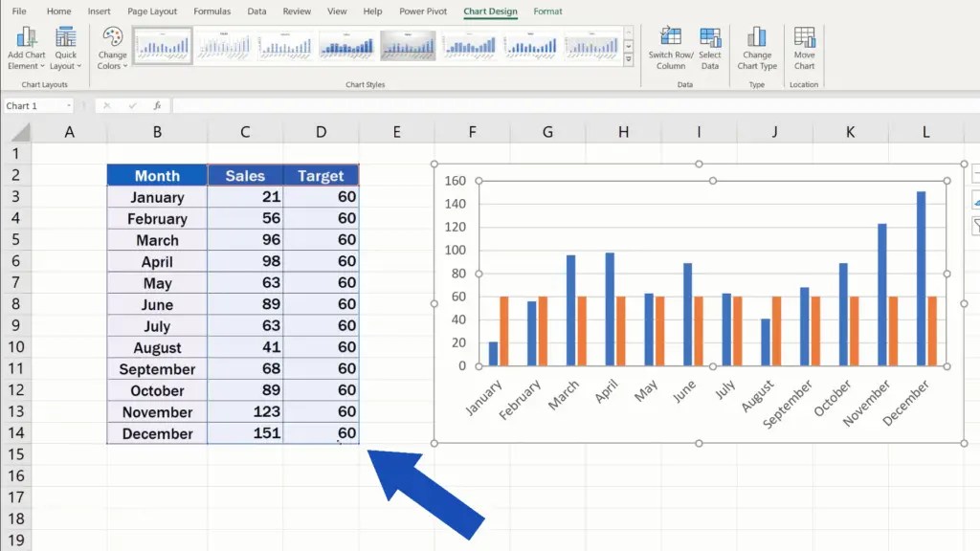The height and width of the screenshot is (551, 980).
Task: Click the Chart Styles gallery scroll-down arrow
Action: (628, 46)
